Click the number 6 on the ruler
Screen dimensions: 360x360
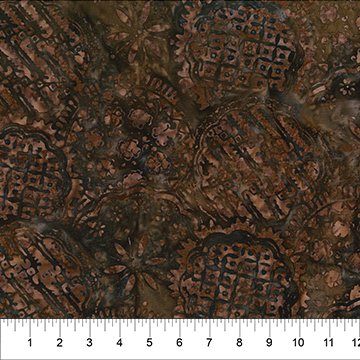(179, 343)
